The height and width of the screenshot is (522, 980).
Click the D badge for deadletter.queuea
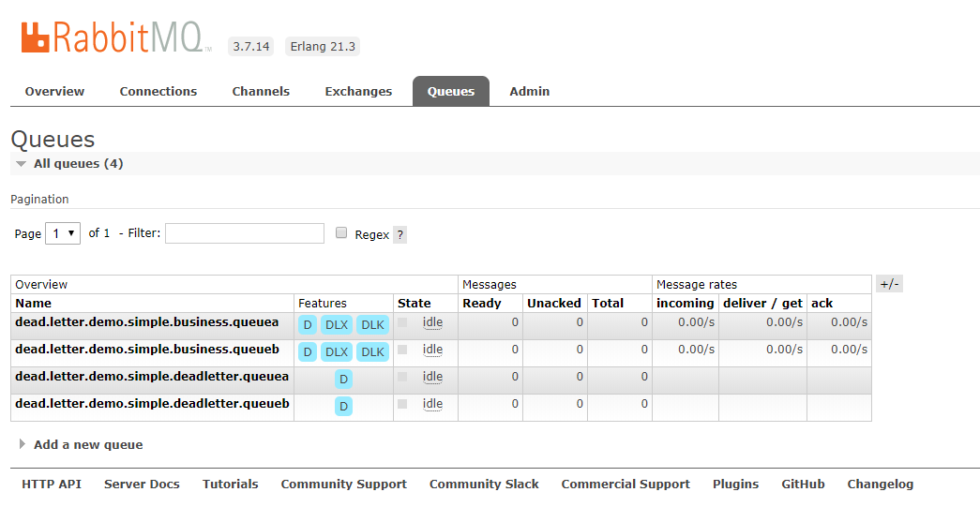pyautogui.click(x=343, y=379)
